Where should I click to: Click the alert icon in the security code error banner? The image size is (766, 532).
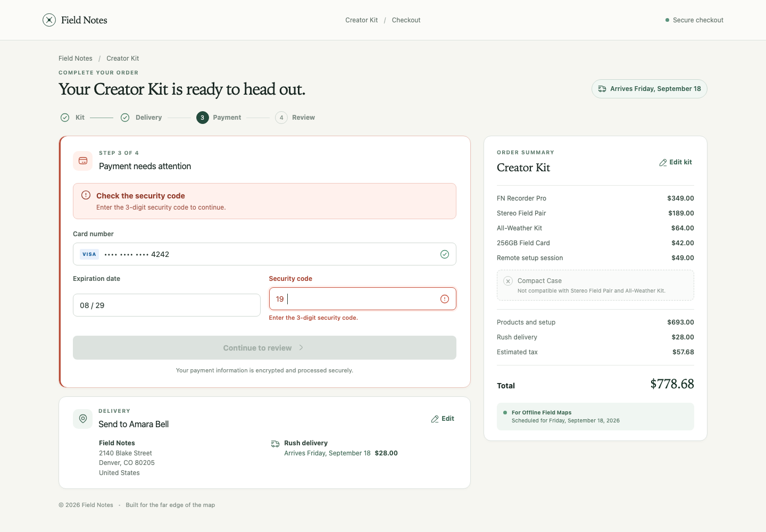tap(86, 195)
